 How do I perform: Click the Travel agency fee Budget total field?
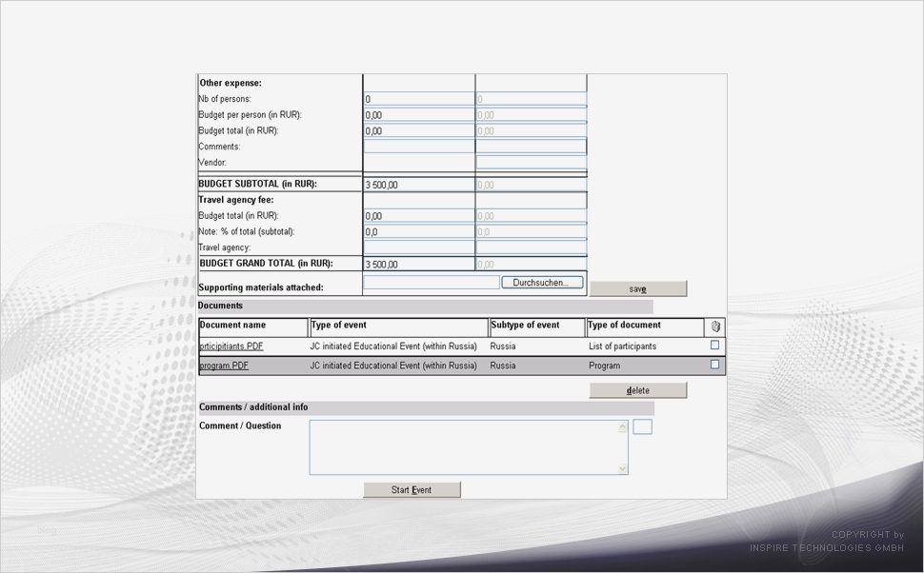[x=419, y=216]
